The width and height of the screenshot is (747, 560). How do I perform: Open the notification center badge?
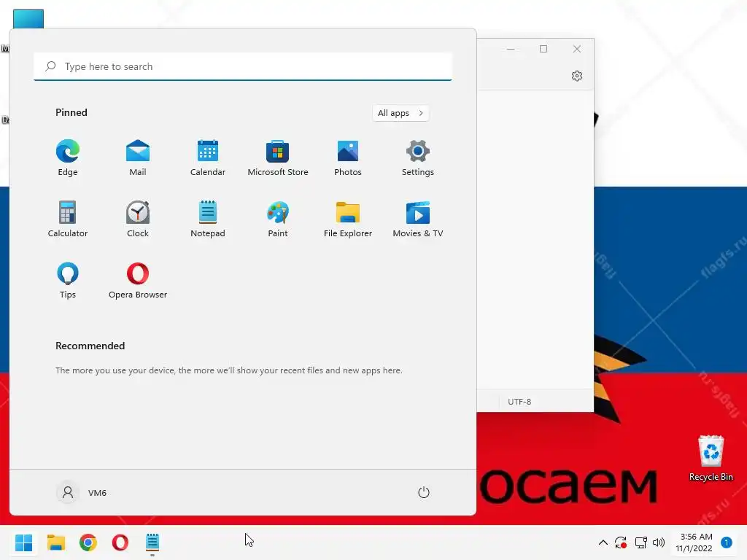point(727,542)
